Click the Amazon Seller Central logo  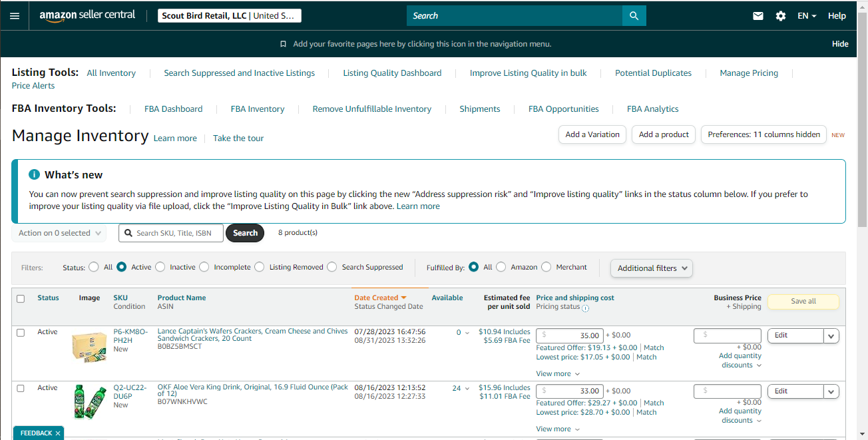(x=87, y=15)
